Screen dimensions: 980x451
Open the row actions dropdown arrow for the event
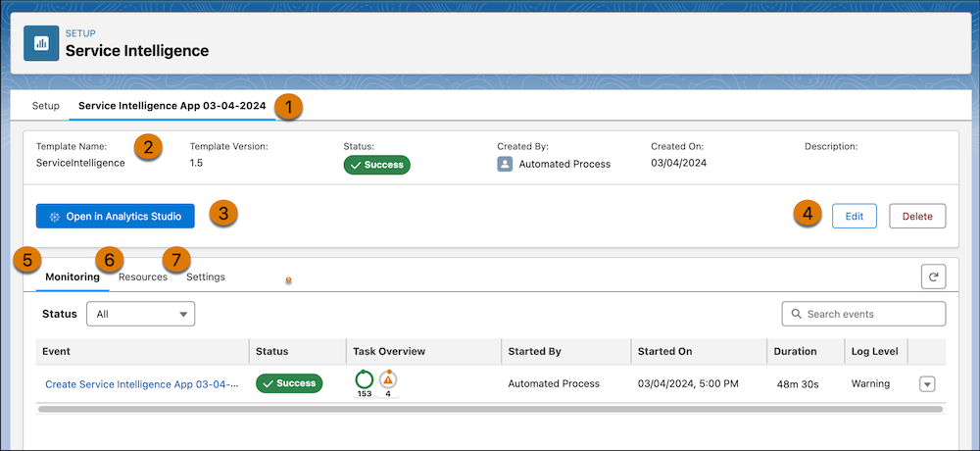click(927, 384)
